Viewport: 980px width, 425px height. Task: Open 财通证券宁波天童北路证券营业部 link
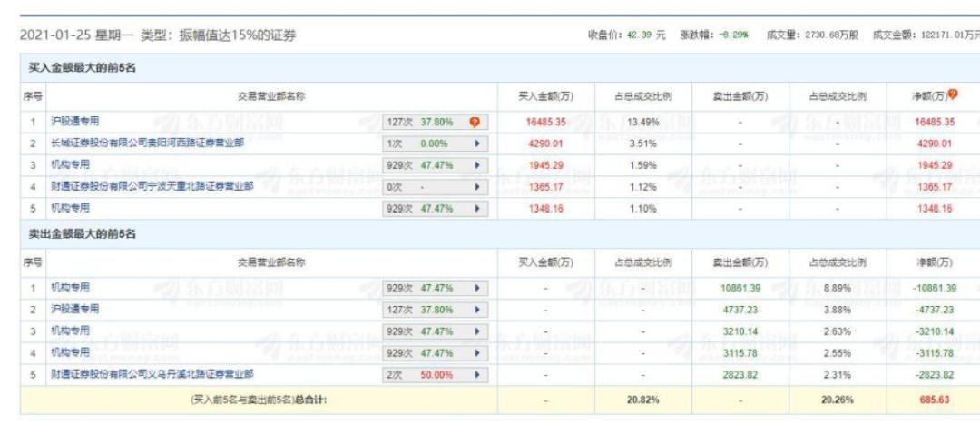(152, 187)
